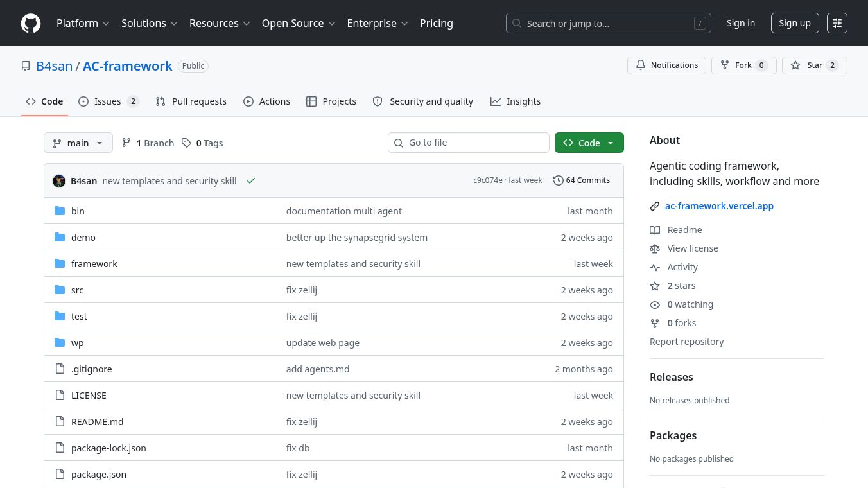Click the Sign up button
868x488 pixels.
pos(795,22)
